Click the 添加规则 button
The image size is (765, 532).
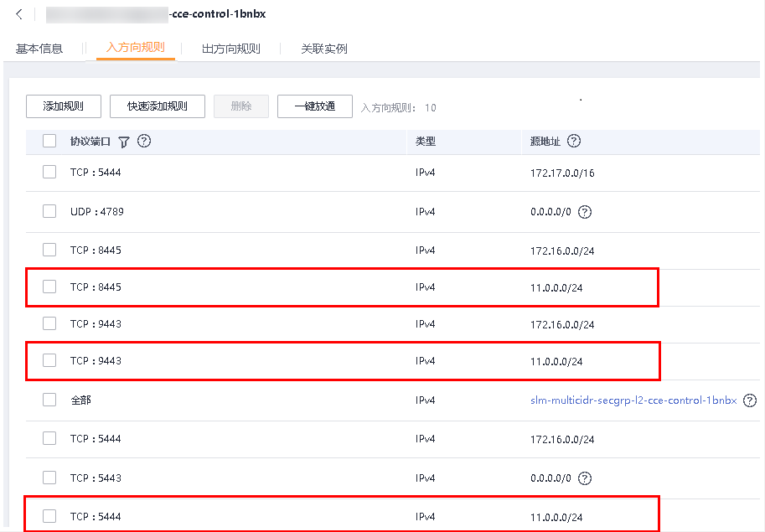point(64,106)
